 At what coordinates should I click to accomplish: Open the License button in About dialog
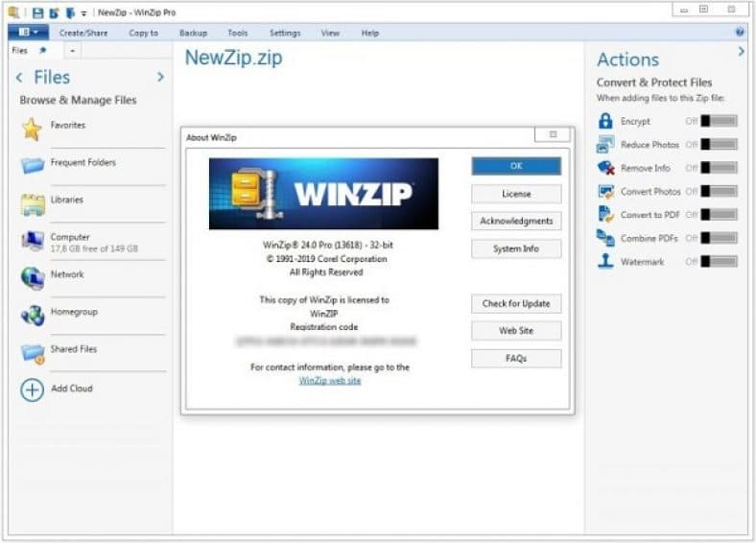pyautogui.click(x=516, y=194)
